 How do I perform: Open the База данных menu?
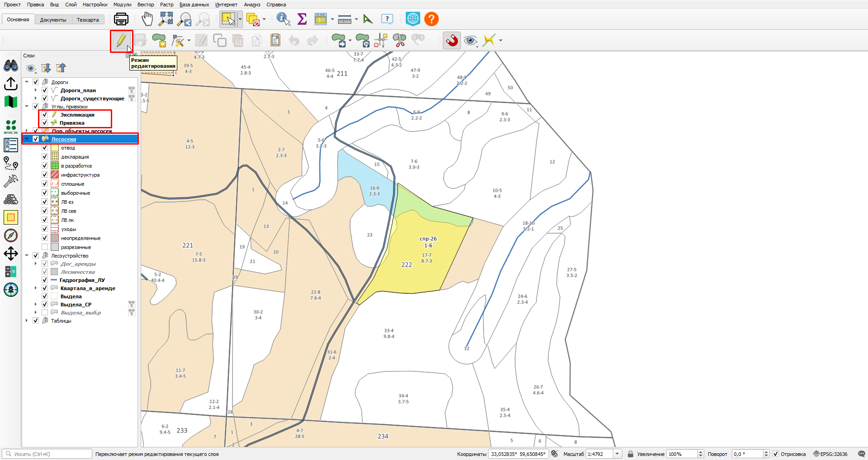194,5
